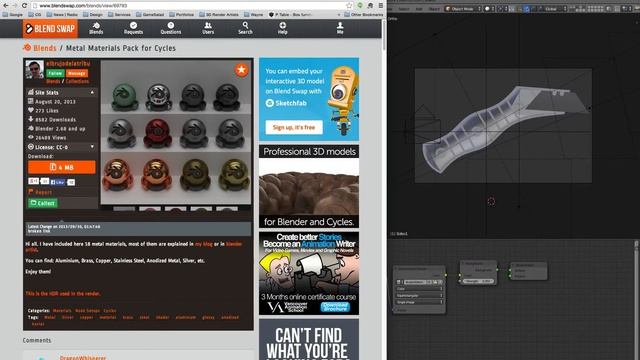The height and width of the screenshot is (360, 640).
Task: Open the Requests nav icon
Action: tap(133, 28)
